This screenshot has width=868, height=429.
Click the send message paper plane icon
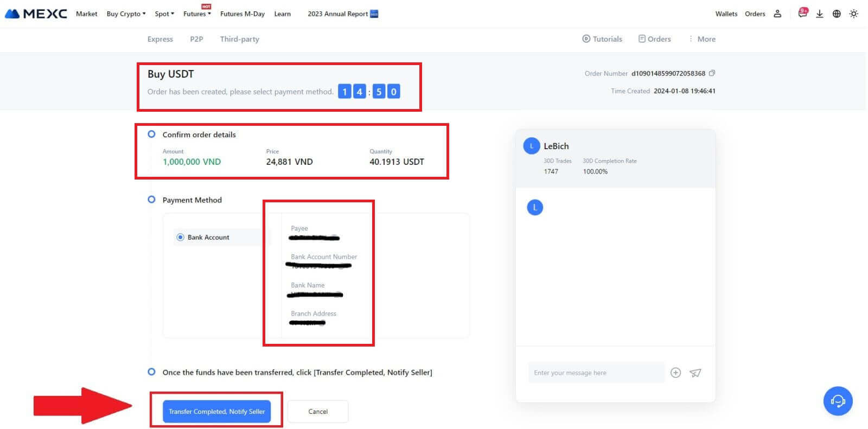pos(695,373)
